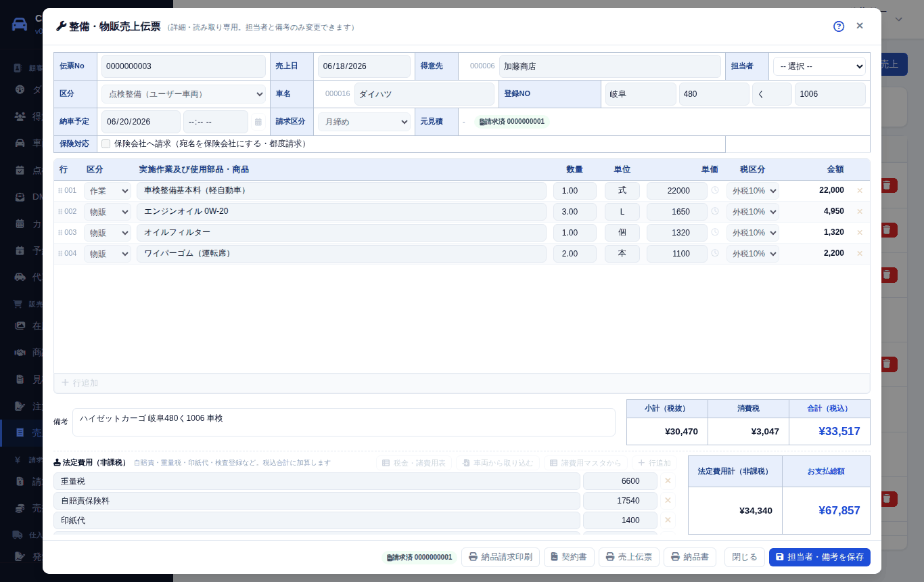Delete the オイルフィルター line with its × icon

(860, 233)
